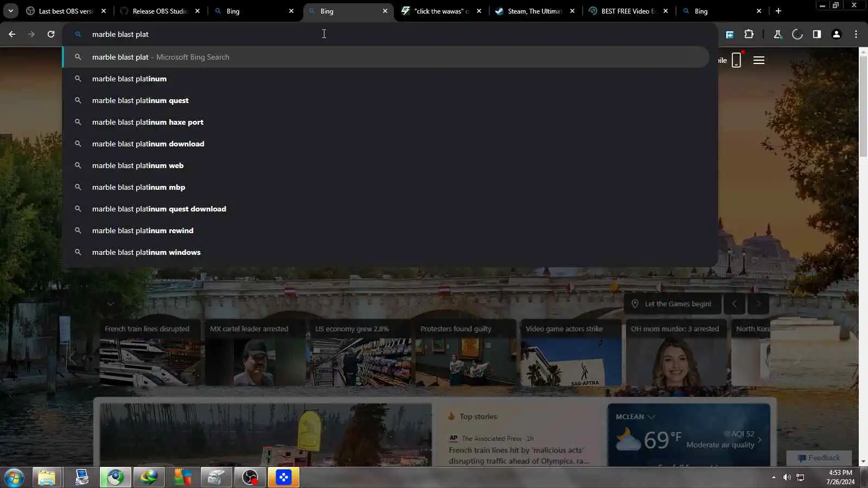Select 'marble blast platinum windows' suggestion
This screenshot has height=488, width=868.
coord(386,252)
